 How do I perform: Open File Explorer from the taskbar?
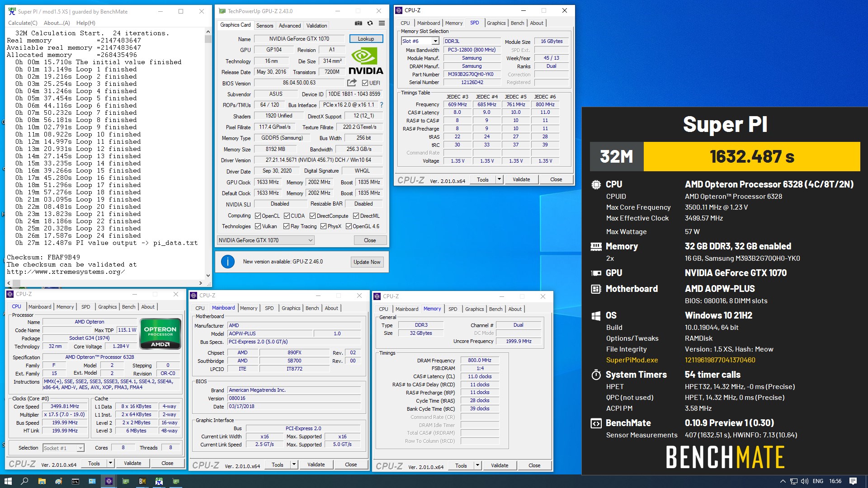coord(42,481)
